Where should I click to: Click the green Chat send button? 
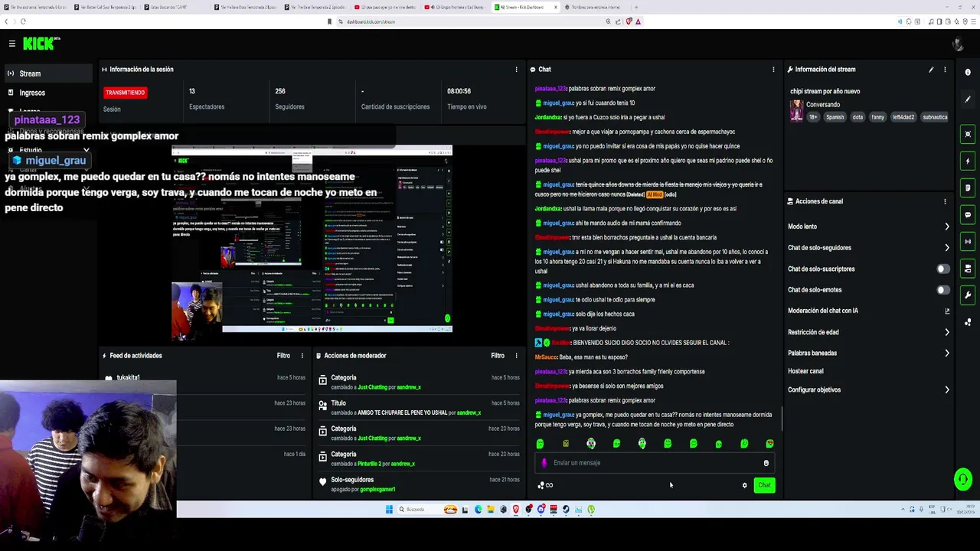[764, 485]
